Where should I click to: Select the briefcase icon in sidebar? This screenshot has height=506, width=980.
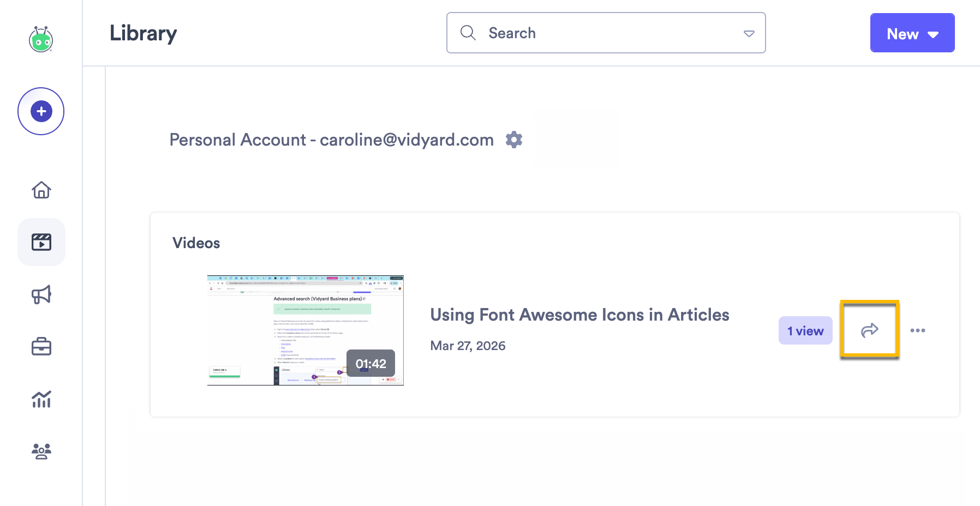pos(41,347)
